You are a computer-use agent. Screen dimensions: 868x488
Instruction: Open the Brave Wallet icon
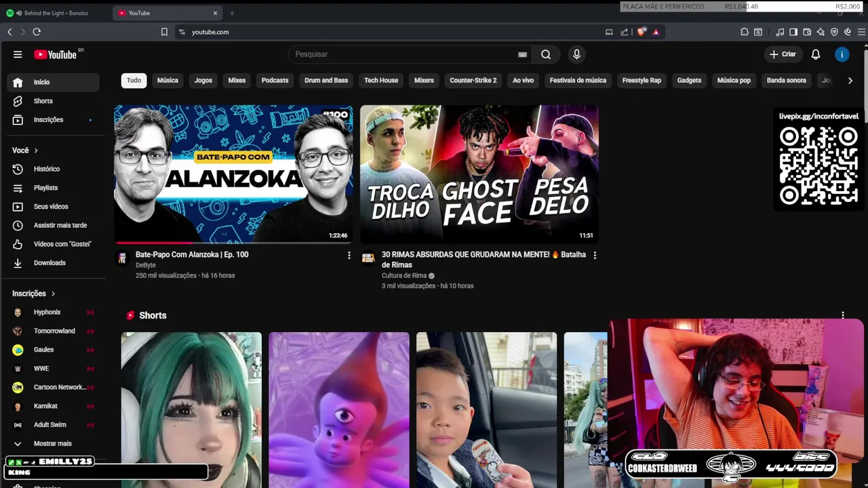[x=807, y=32]
